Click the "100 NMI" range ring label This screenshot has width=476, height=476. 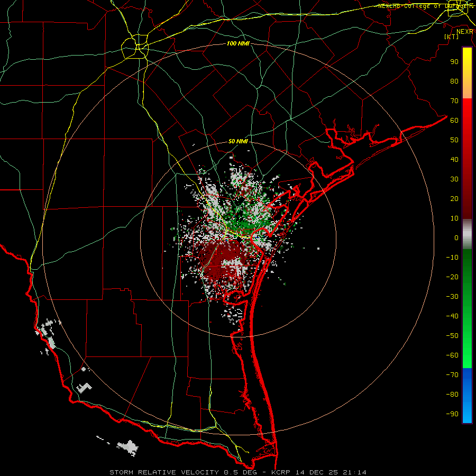tap(238, 44)
